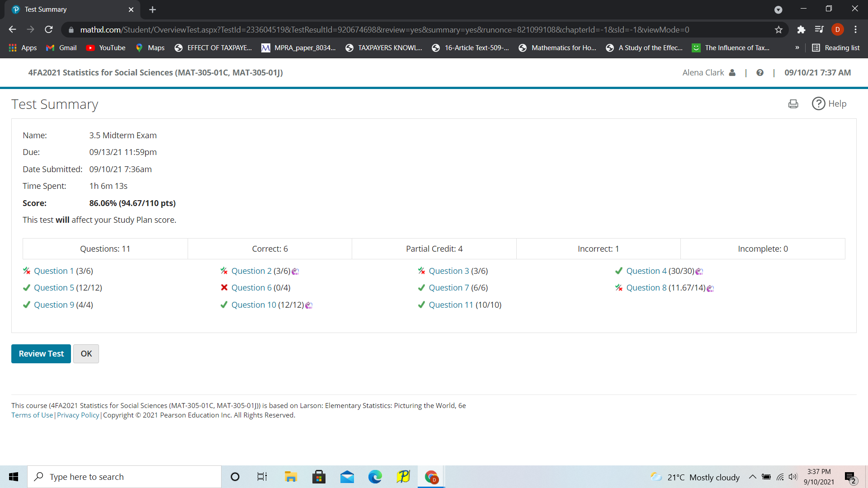This screenshot has width=868, height=488.
Task: Click the Privacy Policy link
Action: [78, 415]
